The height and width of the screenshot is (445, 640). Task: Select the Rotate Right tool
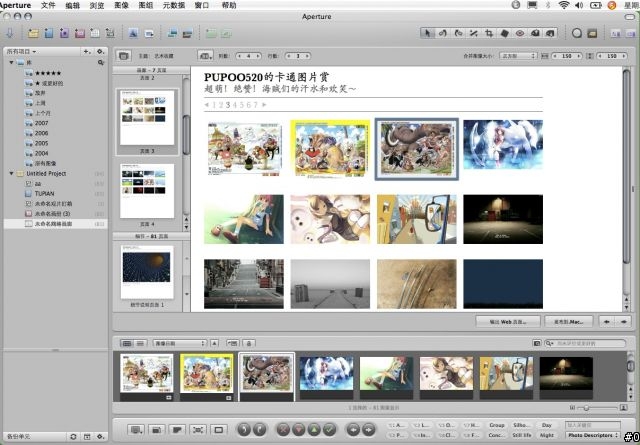coord(458,33)
